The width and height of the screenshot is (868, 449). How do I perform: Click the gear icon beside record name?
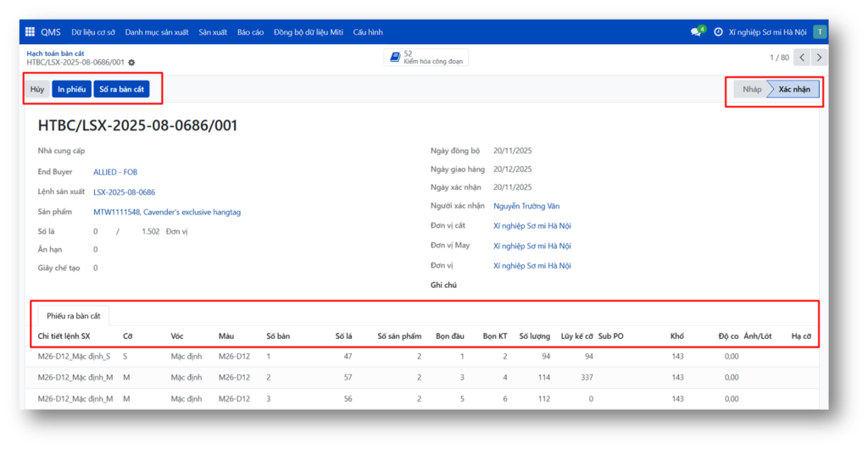(x=131, y=63)
